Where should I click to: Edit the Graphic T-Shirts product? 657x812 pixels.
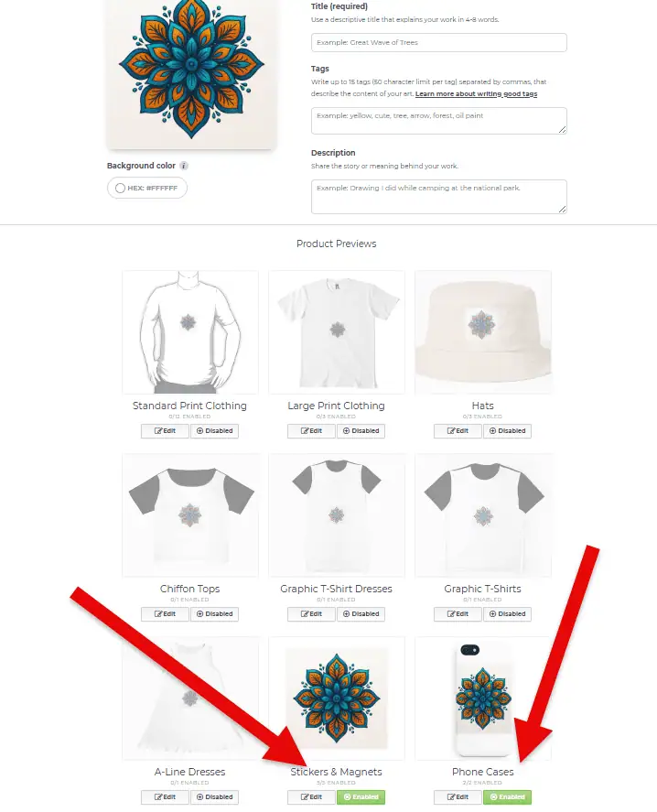pyautogui.click(x=458, y=614)
